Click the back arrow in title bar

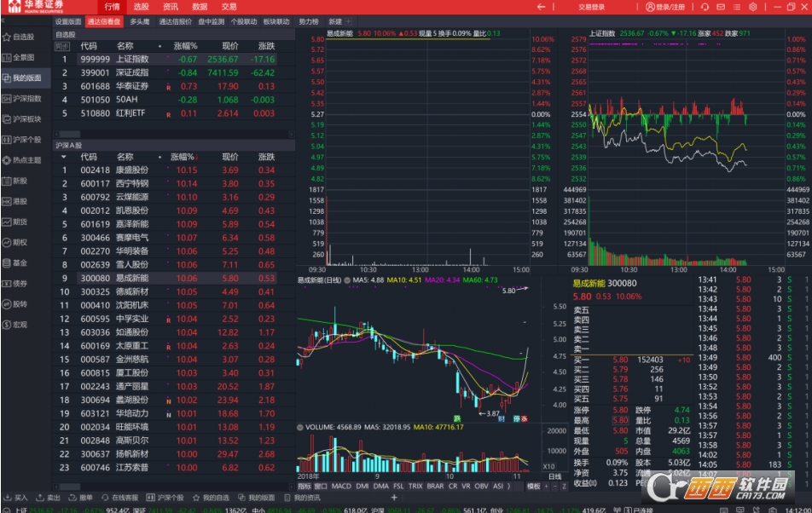[x=541, y=7]
